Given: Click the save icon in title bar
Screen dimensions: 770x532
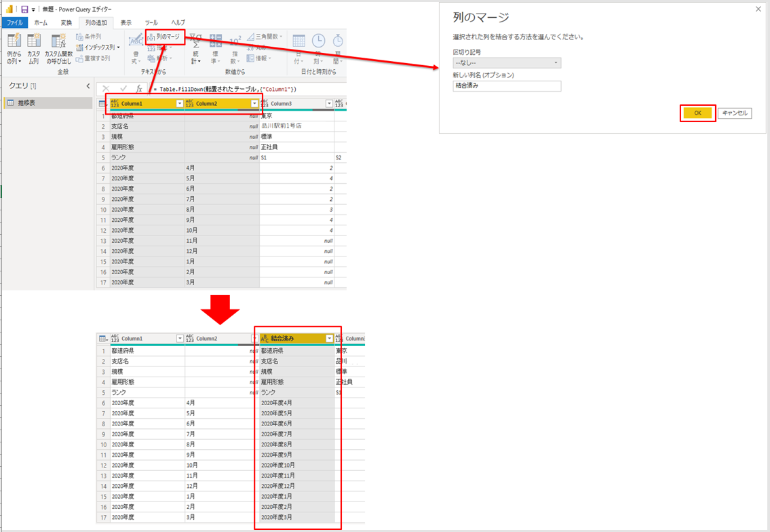Looking at the screenshot, I should click(24, 9).
